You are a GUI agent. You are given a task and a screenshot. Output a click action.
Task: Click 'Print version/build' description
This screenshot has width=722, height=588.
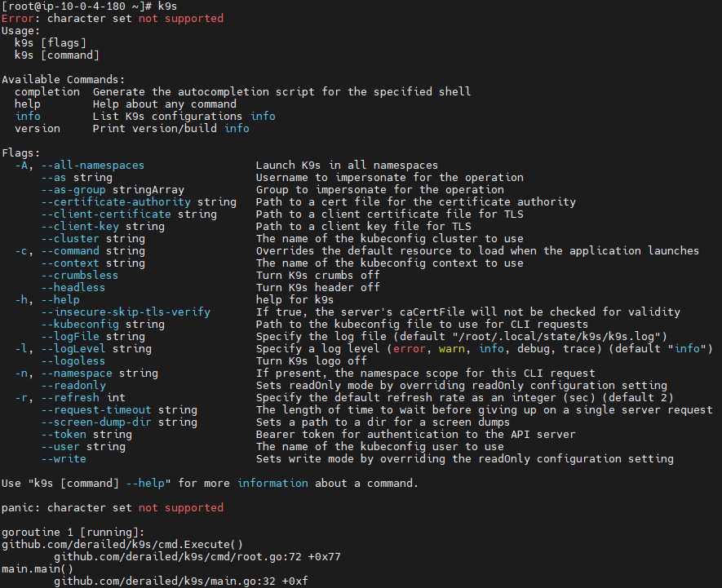click(x=155, y=129)
